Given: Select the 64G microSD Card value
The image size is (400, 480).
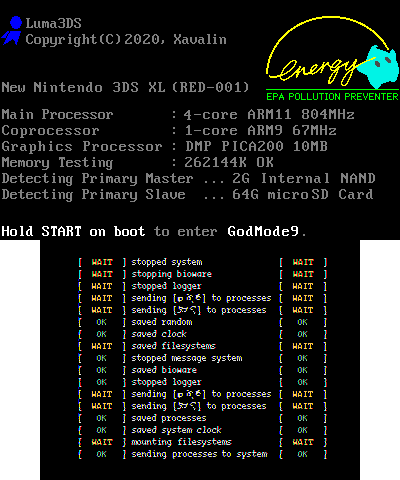Looking at the screenshot, I should tap(303, 194).
